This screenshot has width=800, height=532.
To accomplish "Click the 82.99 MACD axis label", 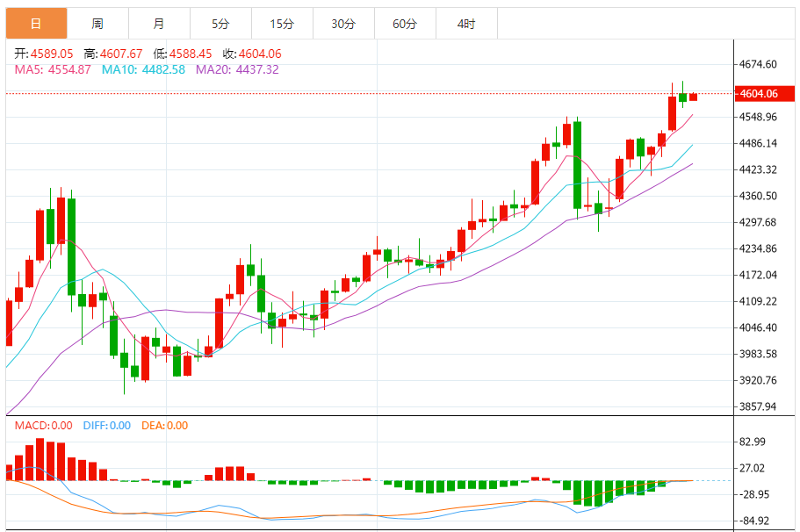I will 753,442.
